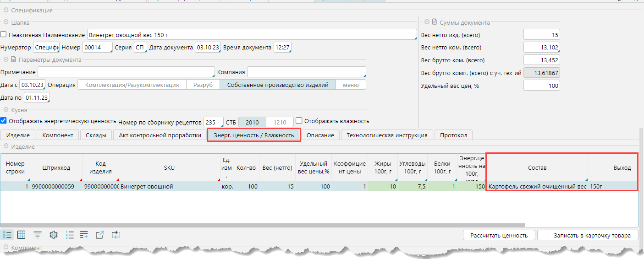The width and height of the screenshot is (644, 259).
Task: Toggle the Неактивная checkbox
Action: tap(4, 35)
